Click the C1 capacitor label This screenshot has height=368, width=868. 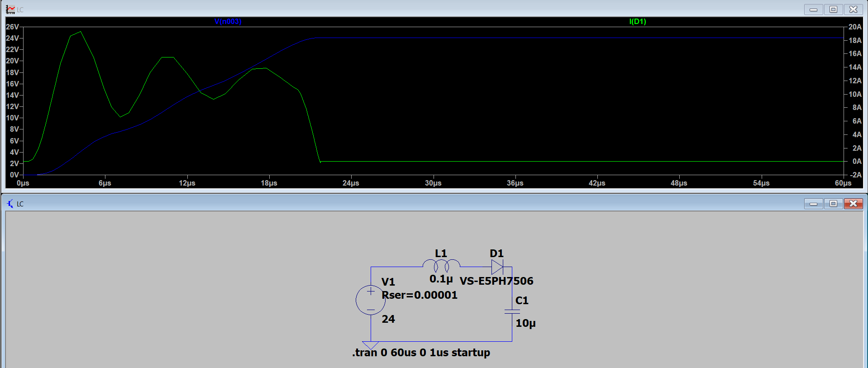tap(522, 301)
